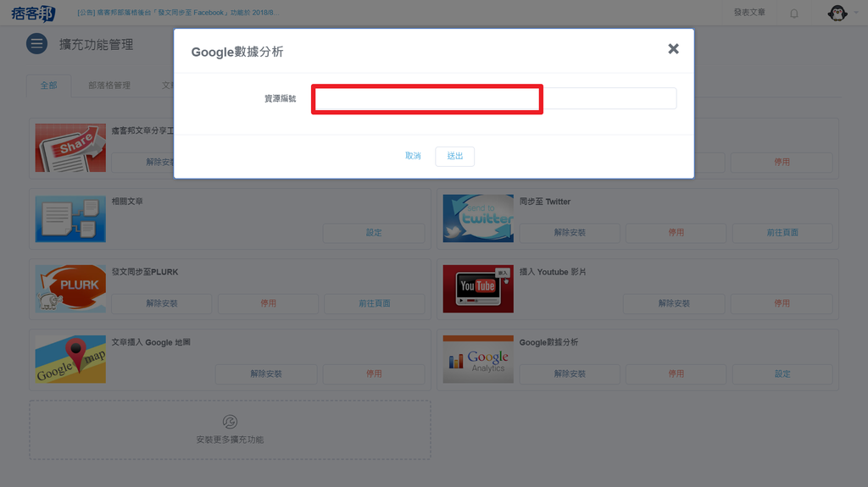Click the Share plugin thumbnail

click(x=70, y=147)
